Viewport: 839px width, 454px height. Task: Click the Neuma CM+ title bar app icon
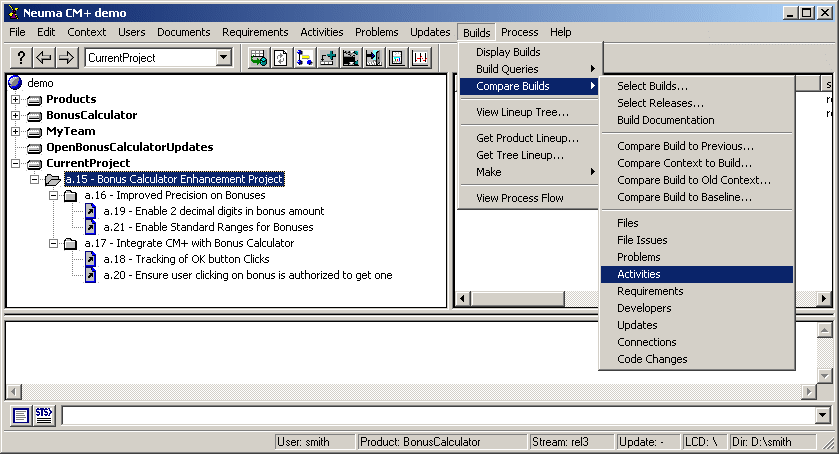[13, 12]
